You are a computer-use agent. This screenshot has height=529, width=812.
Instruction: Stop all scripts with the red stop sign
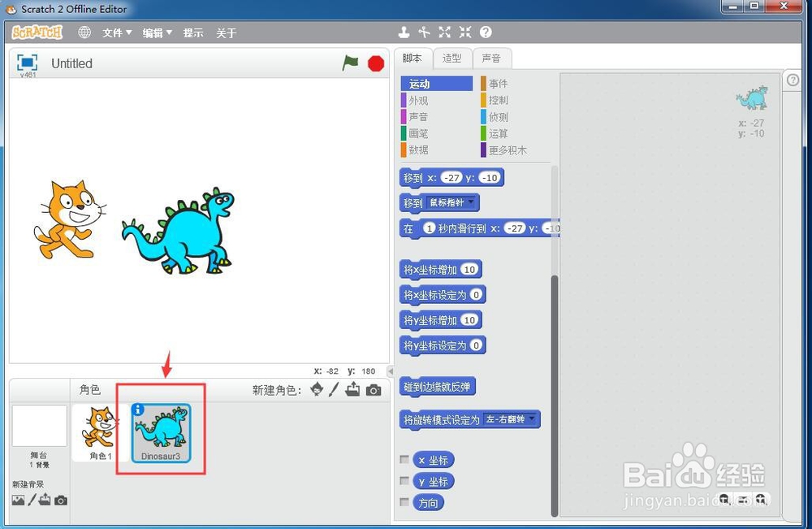376,63
